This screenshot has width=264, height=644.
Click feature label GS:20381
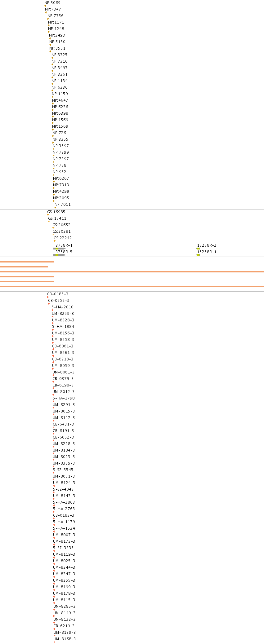tap(62, 232)
